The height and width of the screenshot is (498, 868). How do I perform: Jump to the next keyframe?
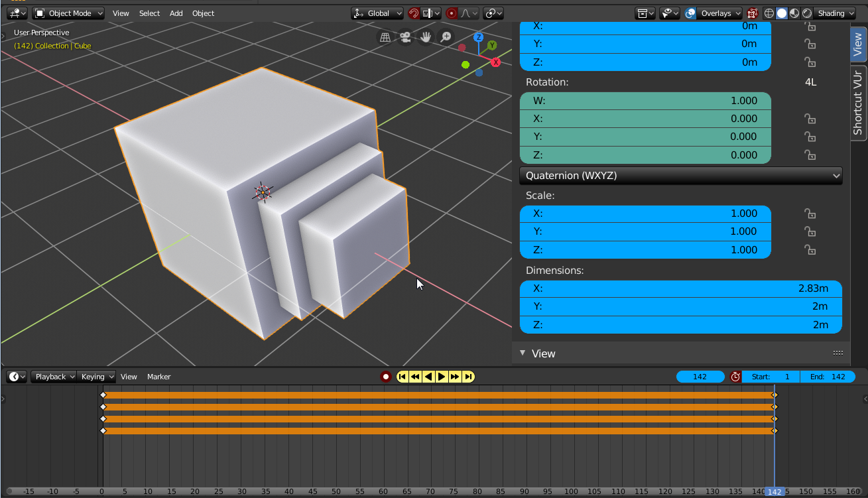[x=455, y=377]
